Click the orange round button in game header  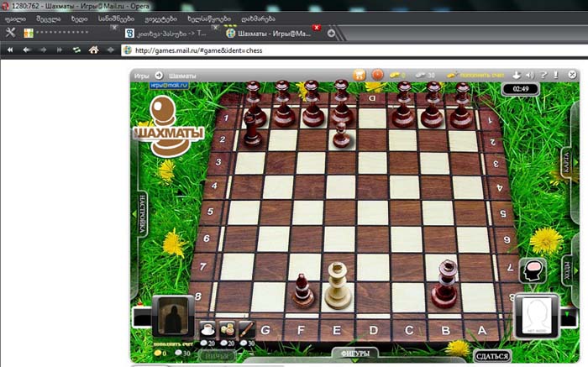378,75
